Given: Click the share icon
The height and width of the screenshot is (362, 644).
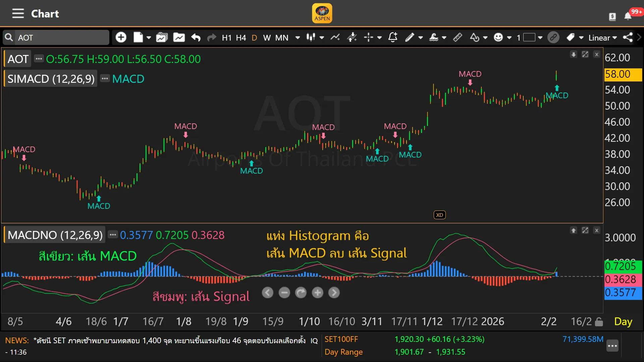Looking at the screenshot, I should tap(628, 37).
